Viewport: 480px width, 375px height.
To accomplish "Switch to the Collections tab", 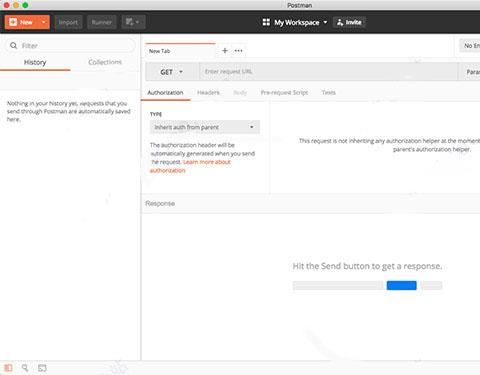I will coord(105,62).
